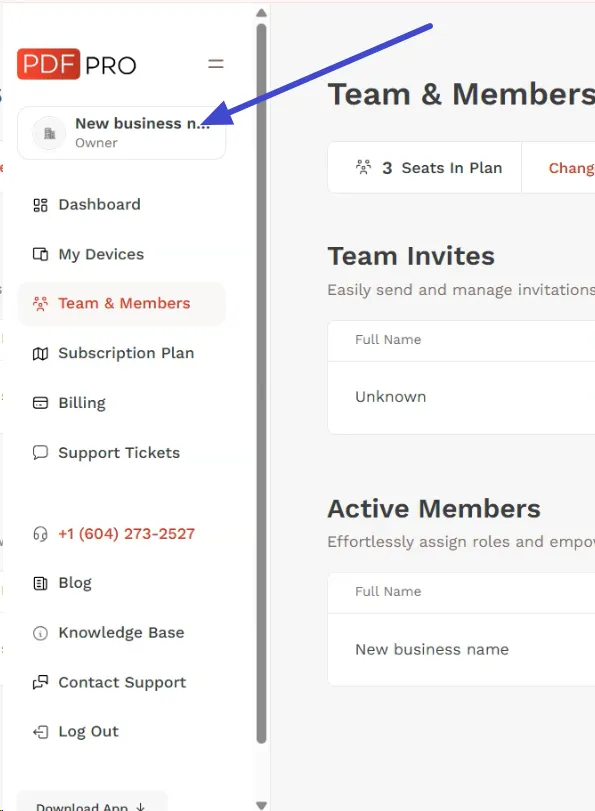Click the 3 Seats In Plan label

pos(442,168)
